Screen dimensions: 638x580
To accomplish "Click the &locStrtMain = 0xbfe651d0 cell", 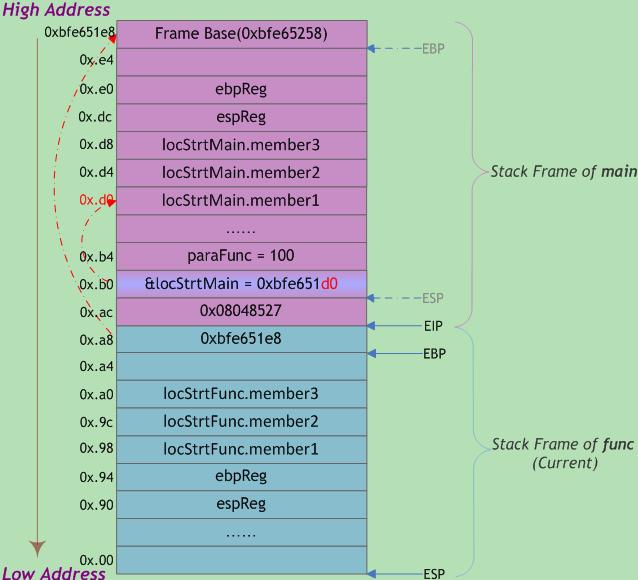I will [241, 283].
